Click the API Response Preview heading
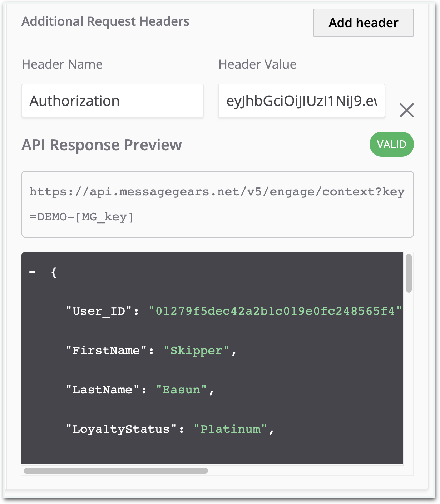 tap(102, 145)
